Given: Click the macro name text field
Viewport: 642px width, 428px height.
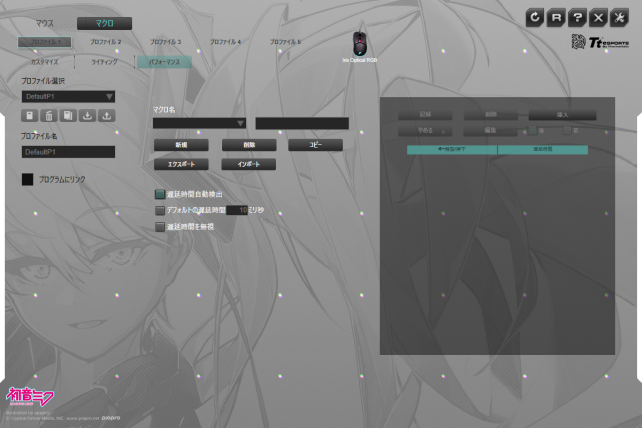Looking at the screenshot, I should 302,123.
